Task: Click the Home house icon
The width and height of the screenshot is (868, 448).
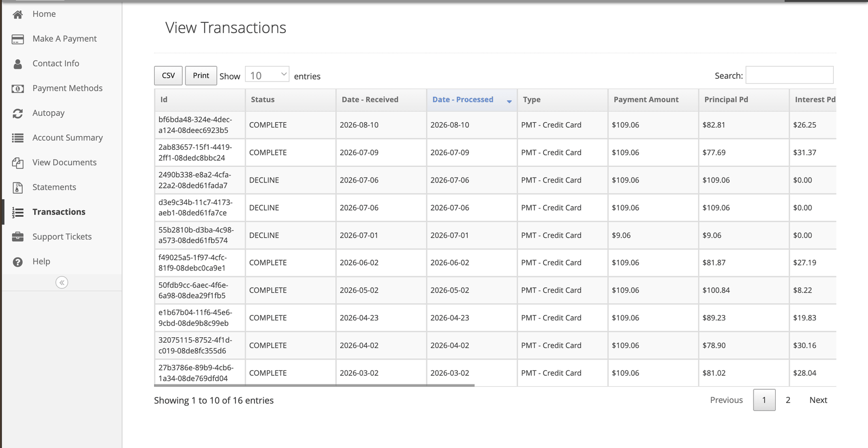Action: point(18,15)
